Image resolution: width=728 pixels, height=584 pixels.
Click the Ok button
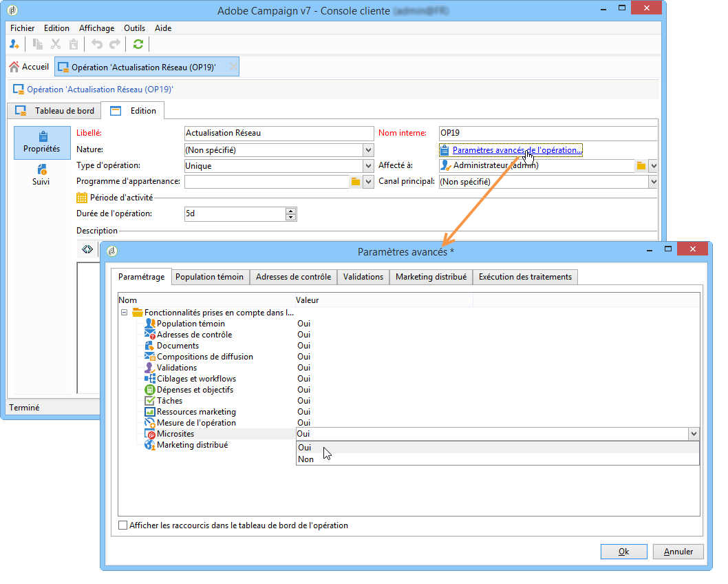pyautogui.click(x=623, y=552)
